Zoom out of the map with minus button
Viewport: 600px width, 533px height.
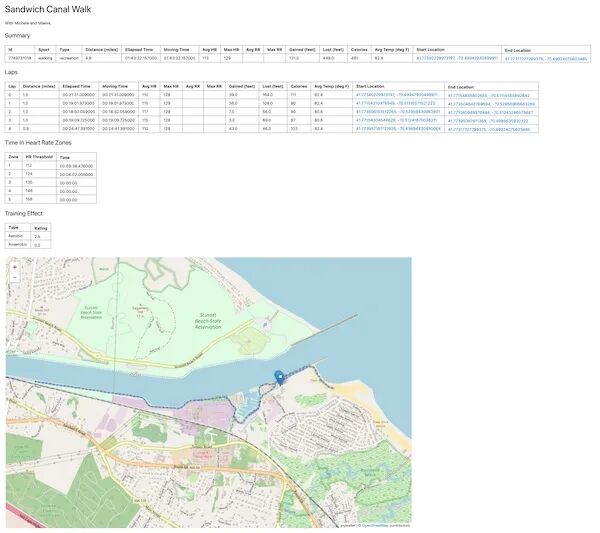pyautogui.click(x=15, y=277)
